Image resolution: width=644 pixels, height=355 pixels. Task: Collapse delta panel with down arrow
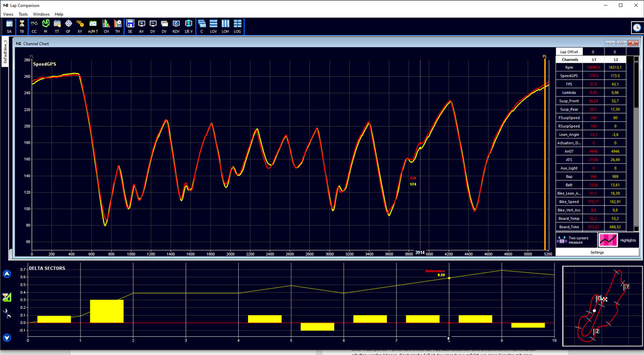7,338
